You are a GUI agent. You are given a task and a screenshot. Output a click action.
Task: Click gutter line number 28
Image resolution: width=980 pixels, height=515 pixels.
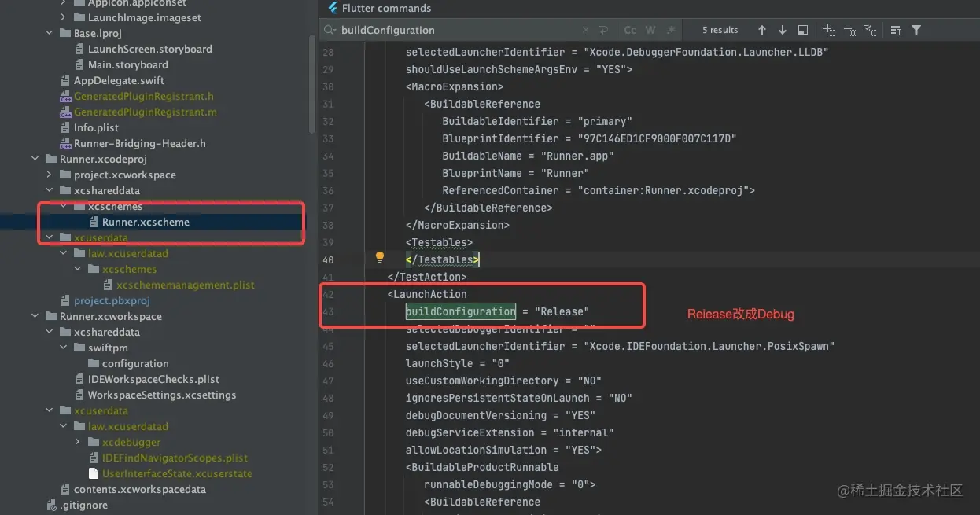(x=328, y=52)
